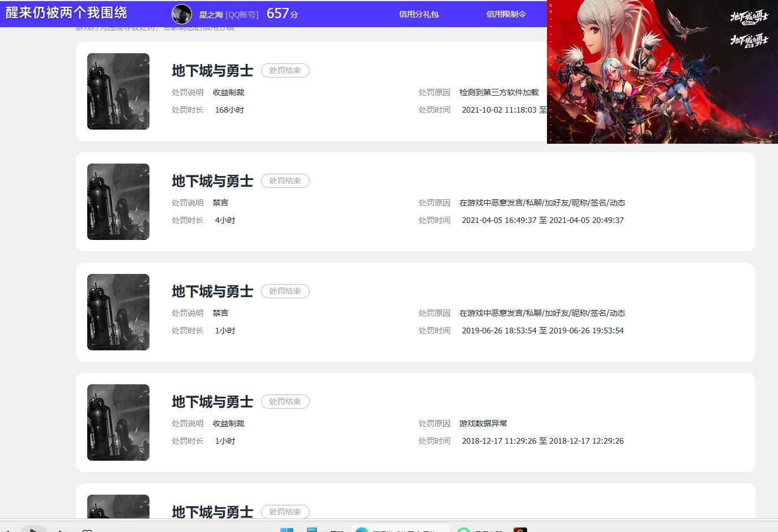Open the 信用分礼包 tab
Screen dimensions: 778x532
click(x=419, y=14)
